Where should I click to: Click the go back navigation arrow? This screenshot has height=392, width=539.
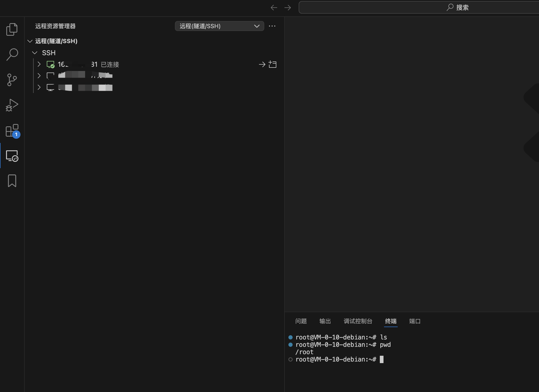[274, 8]
